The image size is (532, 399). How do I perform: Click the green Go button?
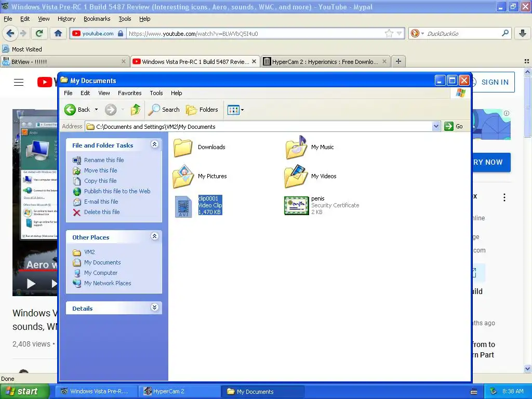coord(454,126)
